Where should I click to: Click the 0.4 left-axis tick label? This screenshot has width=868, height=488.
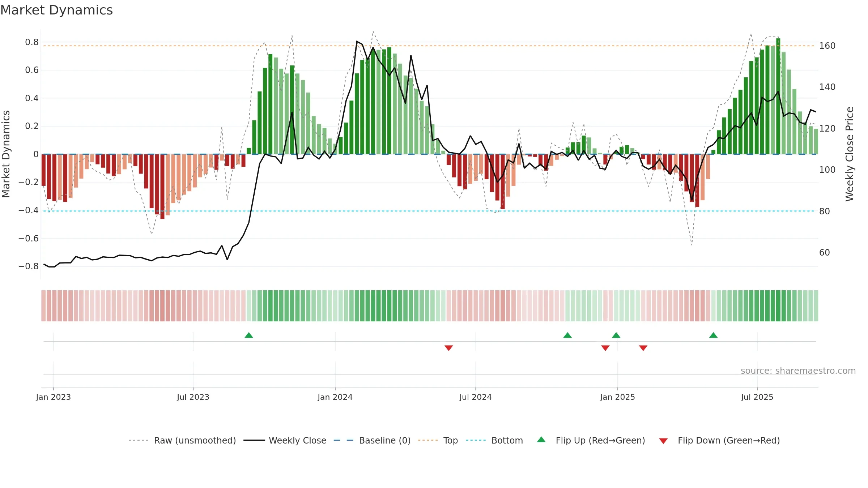click(x=32, y=98)
